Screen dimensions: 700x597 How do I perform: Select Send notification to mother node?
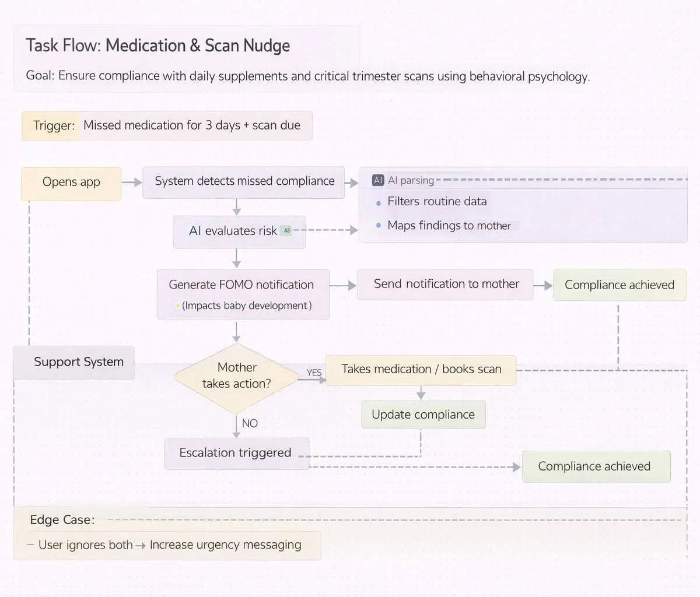(x=445, y=285)
